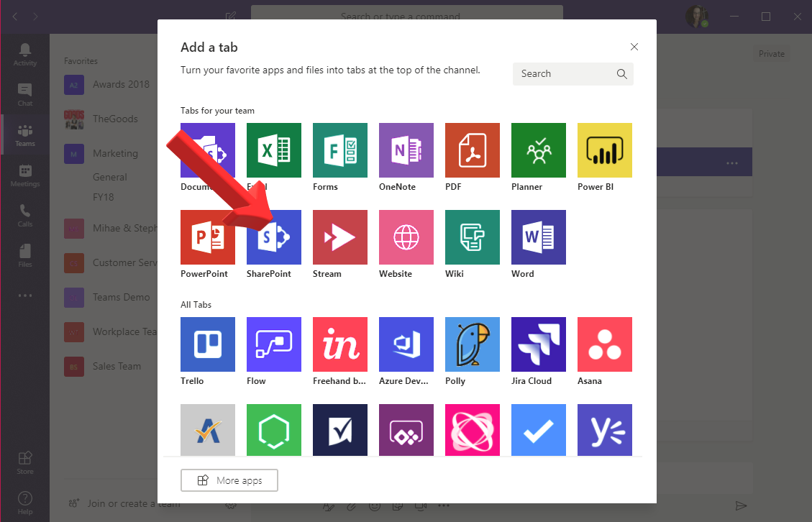The height and width of the screenshot is (522, 812).
Task: Add the Wiki tab app
Action: point(473,238)
